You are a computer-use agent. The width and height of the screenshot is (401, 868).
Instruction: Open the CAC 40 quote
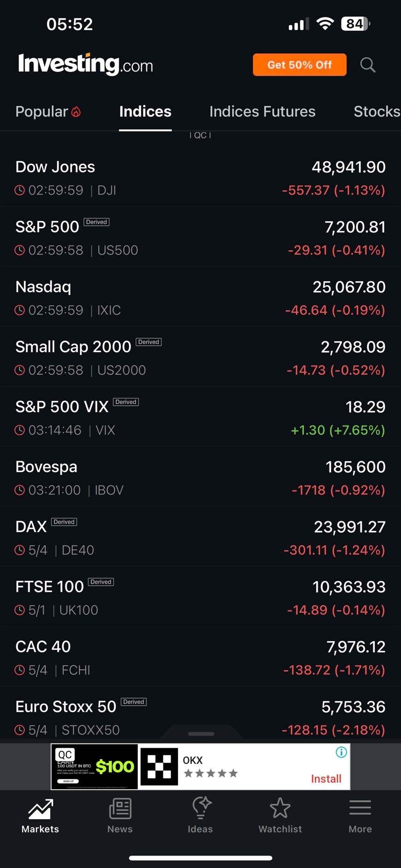200,657
